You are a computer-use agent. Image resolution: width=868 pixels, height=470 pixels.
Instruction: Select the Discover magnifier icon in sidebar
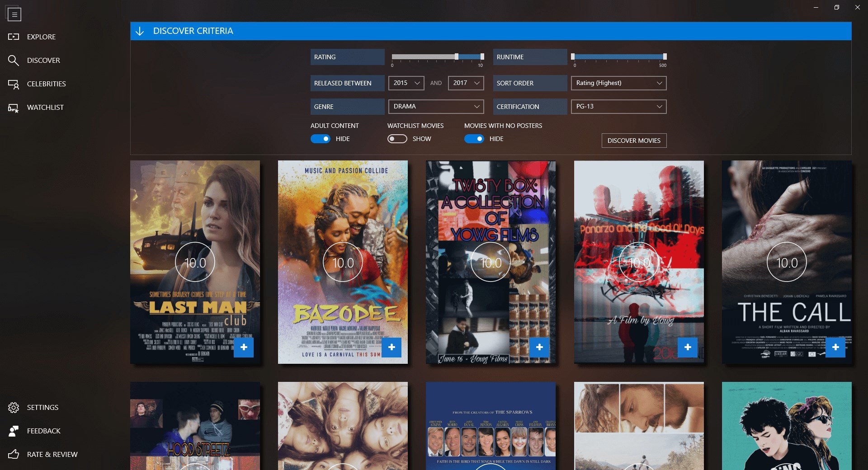pos(14,60)
